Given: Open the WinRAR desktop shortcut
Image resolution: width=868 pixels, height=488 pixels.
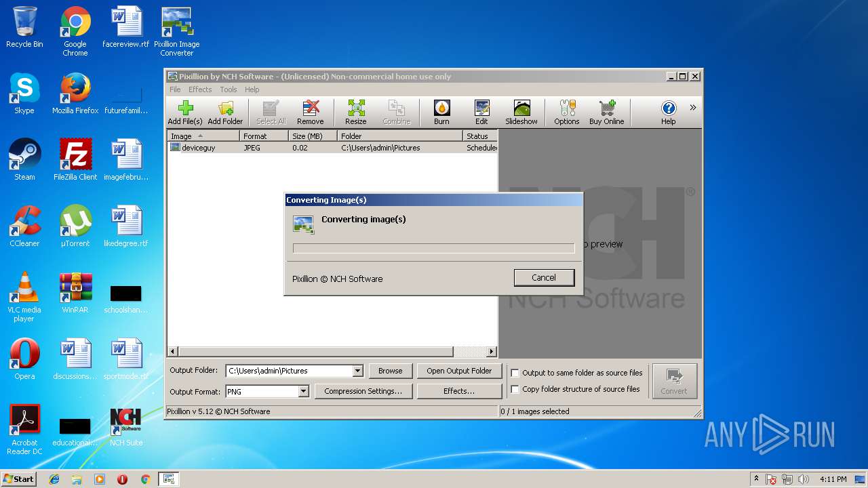Looking at the screenshot, I should click(x=75, y=293).
